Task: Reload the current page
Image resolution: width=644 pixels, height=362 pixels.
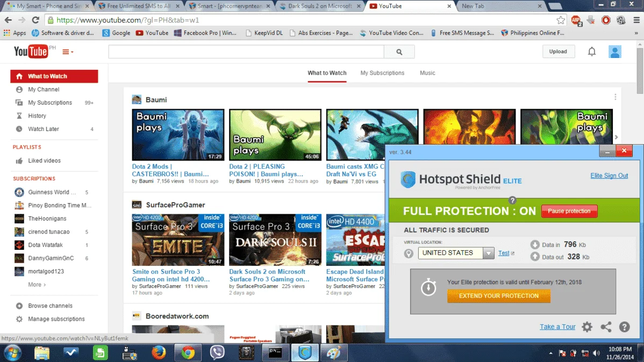Action: [x=35, y=20]
